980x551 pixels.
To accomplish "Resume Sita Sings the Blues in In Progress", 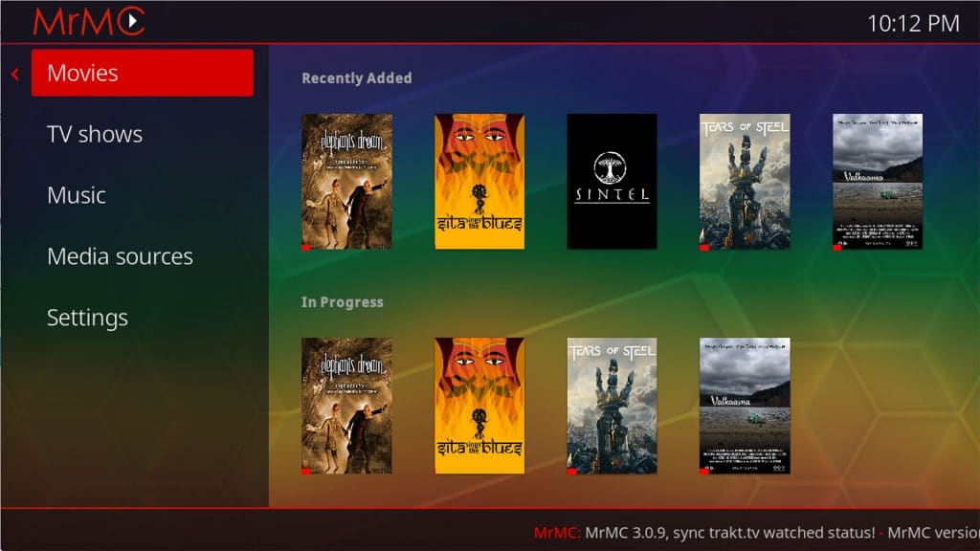I will [x=479, y=406].
